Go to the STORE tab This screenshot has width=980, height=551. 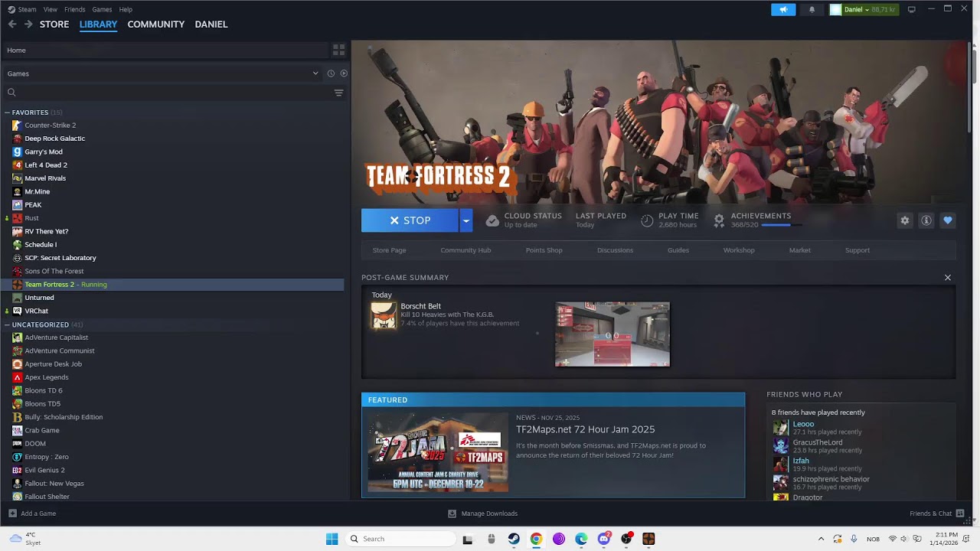(54, 24)
